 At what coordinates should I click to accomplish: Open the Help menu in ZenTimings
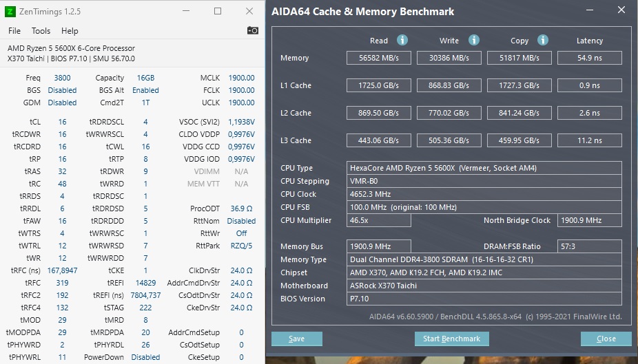70,31
